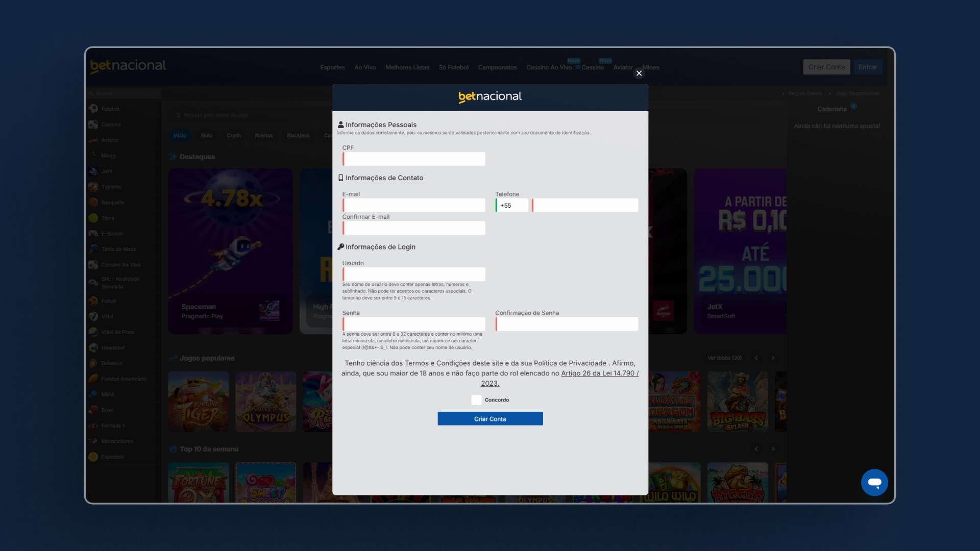The height and width of the screenshot is (551, 980).
Task: Click the header Criar Conta button
Action: click(x=826, y=67)
